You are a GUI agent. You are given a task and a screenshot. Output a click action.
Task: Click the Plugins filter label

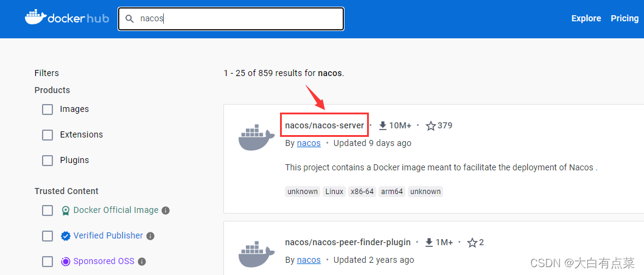click(x=74, y=160)
